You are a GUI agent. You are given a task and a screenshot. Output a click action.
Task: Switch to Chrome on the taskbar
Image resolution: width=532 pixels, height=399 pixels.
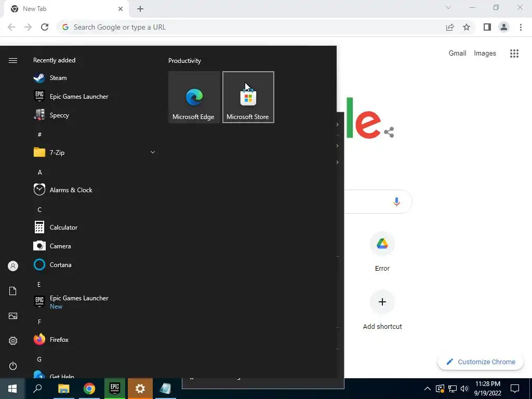click(89, 389)
